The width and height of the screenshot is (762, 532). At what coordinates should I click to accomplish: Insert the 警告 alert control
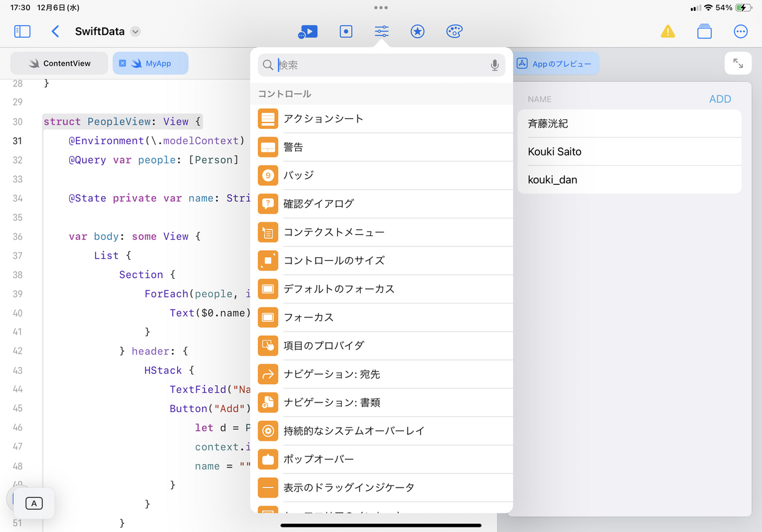[381, 147]
